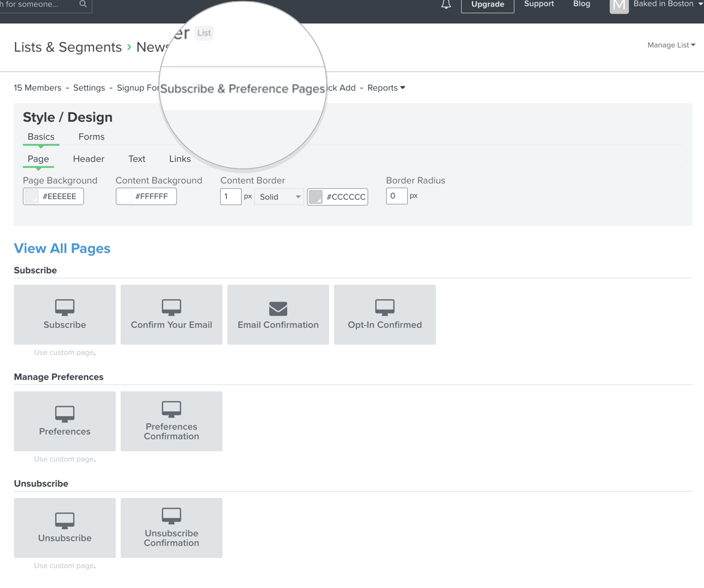This screenshot has width=704, height=588.
Task: Open the list Settings link
Action: [x=89, y=88]
